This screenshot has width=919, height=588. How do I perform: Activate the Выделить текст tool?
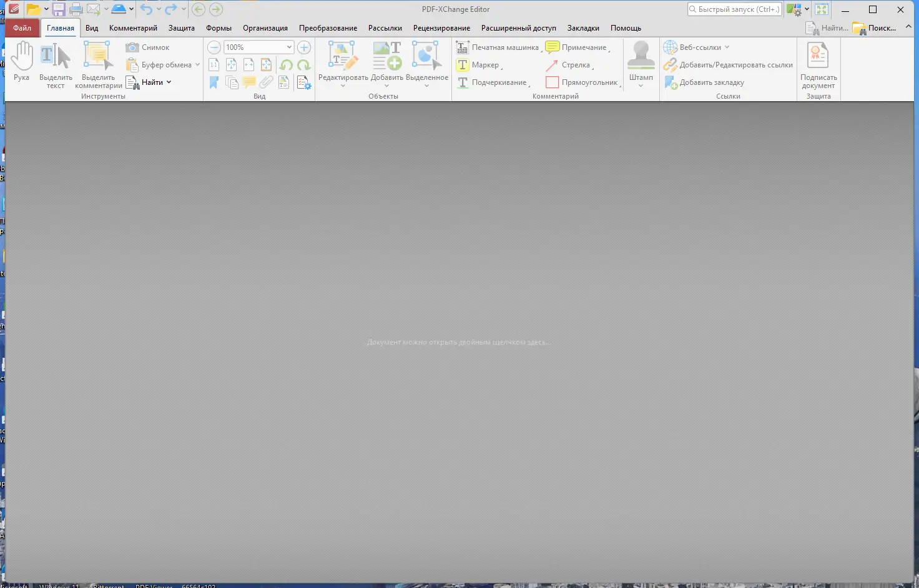pos(56,66)
